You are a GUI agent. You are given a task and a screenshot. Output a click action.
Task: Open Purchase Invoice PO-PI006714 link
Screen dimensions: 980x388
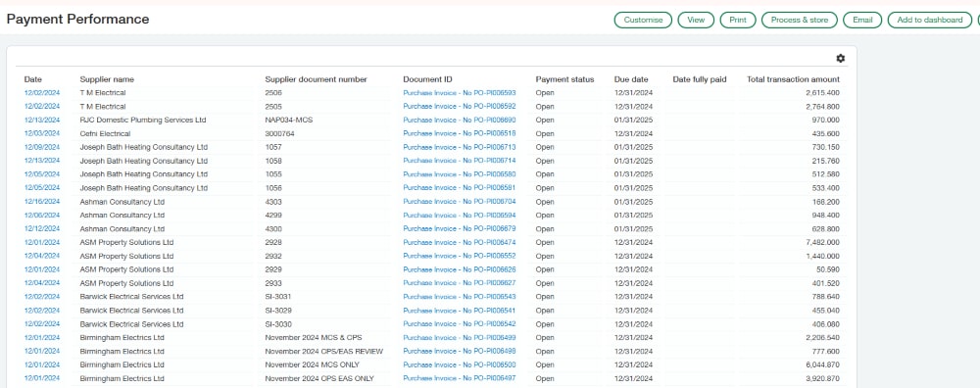[460, 161]
